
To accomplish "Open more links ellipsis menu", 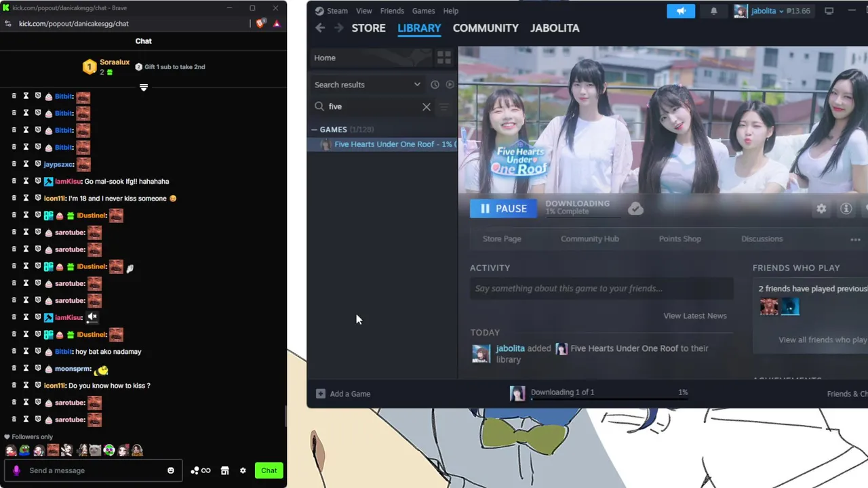I will click(x=855, y=239).
